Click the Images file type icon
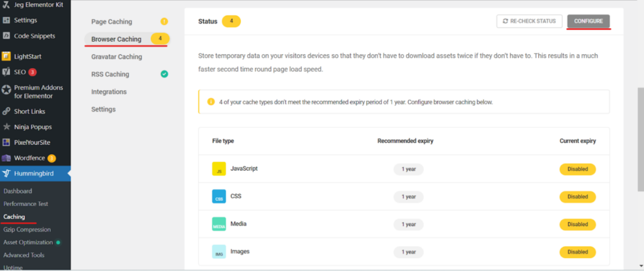The height and width of the screenshot is (272, 644). [x=219, y=251]
